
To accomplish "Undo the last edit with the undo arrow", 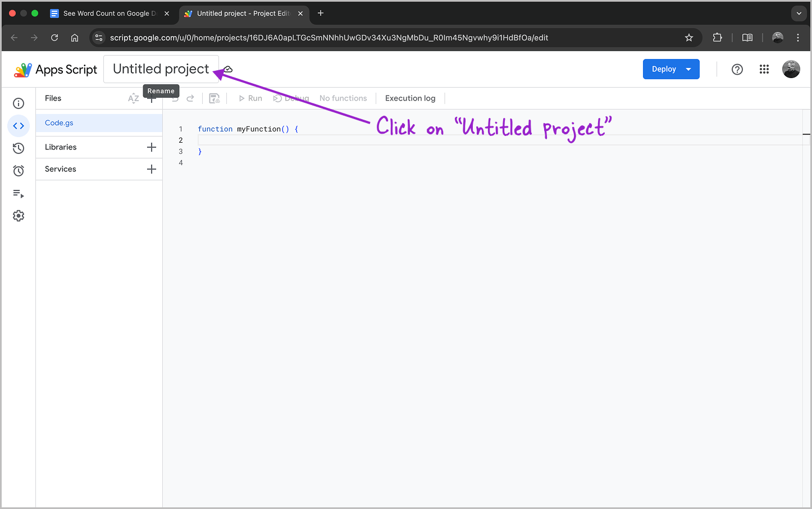I will pos(174,98).
